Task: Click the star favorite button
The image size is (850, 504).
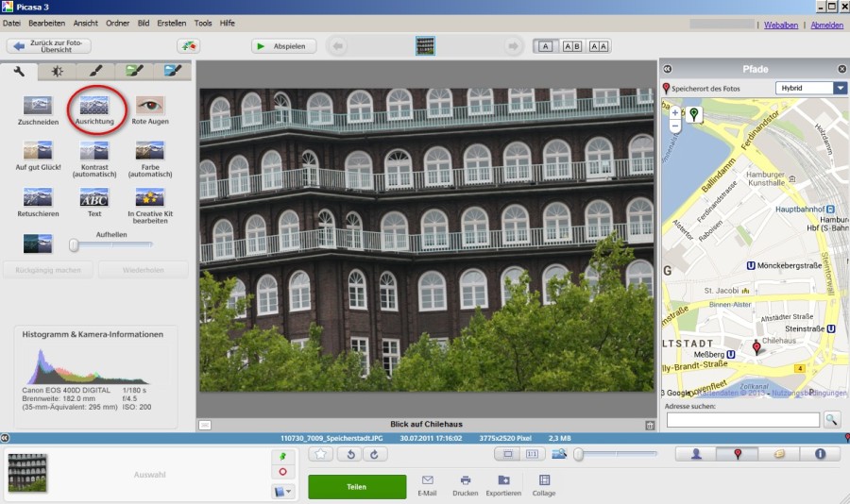Action: point(321,455)
